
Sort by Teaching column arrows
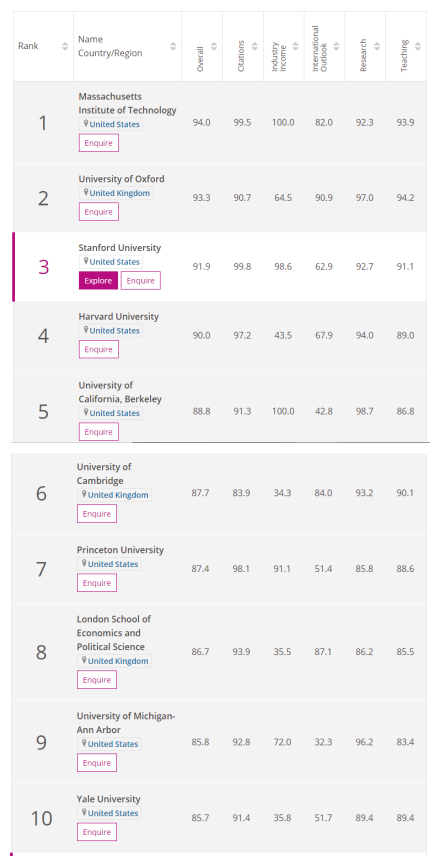[x=418, y=46]
